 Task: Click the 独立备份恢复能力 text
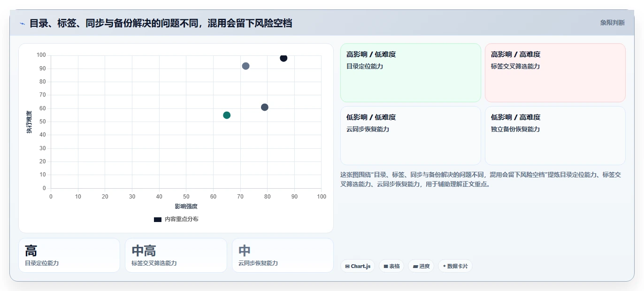click(x=515, y=129)
